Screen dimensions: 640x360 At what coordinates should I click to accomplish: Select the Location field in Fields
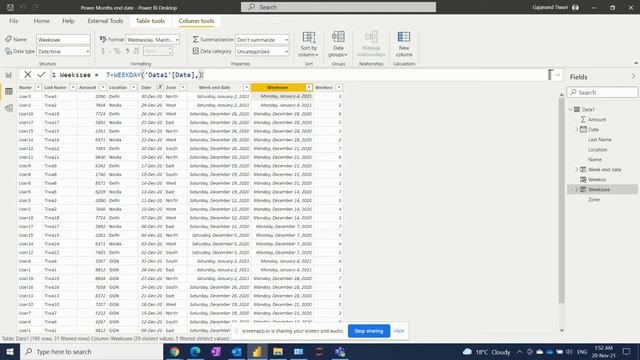(x=598, y=149)
